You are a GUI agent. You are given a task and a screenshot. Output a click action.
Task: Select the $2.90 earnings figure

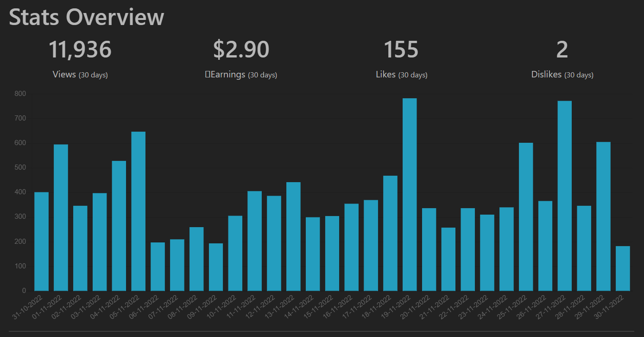(x=241, y=50)
